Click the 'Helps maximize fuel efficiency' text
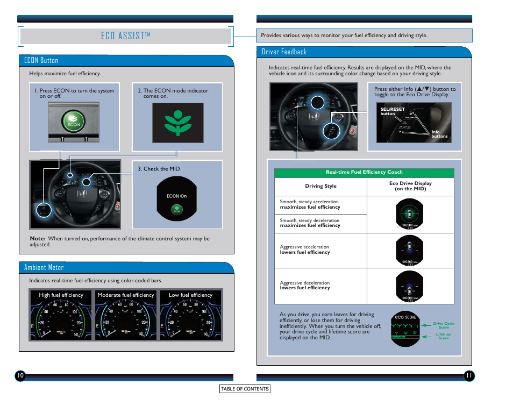Viewport: 513px width, 420px height. click(65, 74)
